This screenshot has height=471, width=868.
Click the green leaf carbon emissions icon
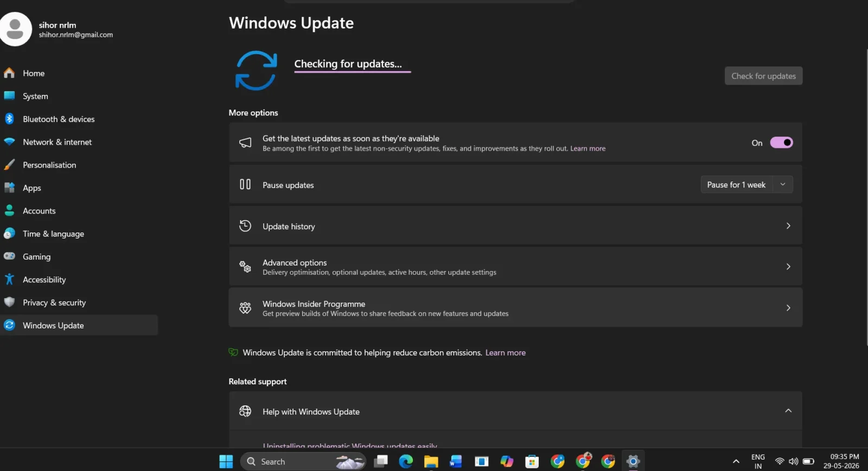point(233,352)
